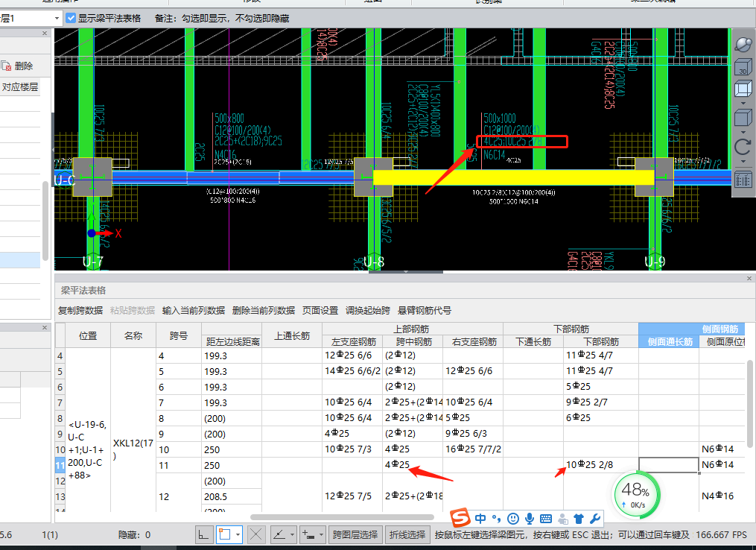Click 跨图层选择 status bar button
The height and width of the screenshot is (550, 756).
point(355,534)
